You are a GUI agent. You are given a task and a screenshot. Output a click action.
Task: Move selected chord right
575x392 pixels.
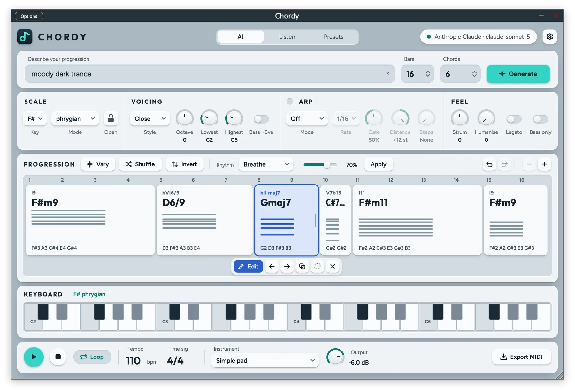(x=287, y=266)
